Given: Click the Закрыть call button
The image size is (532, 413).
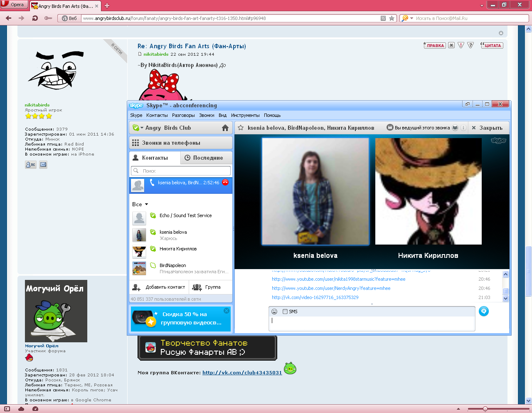Looking at the screenshot, I should (487, 128).
